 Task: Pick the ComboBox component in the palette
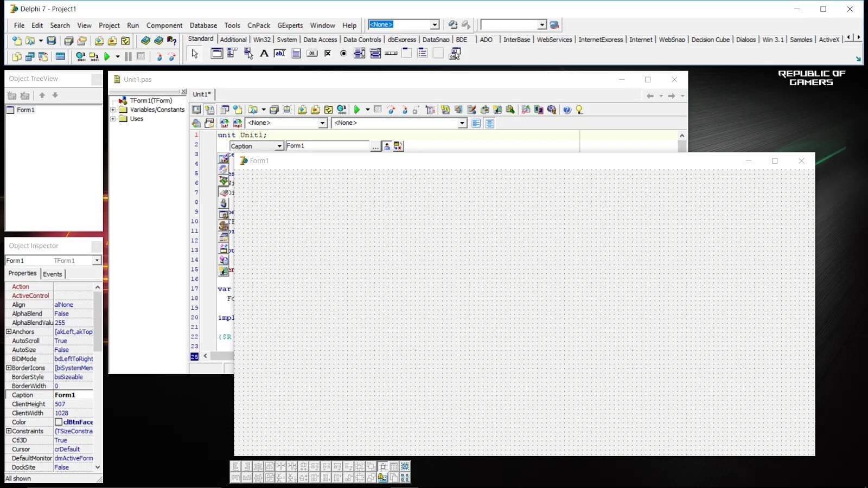[375, 53]
